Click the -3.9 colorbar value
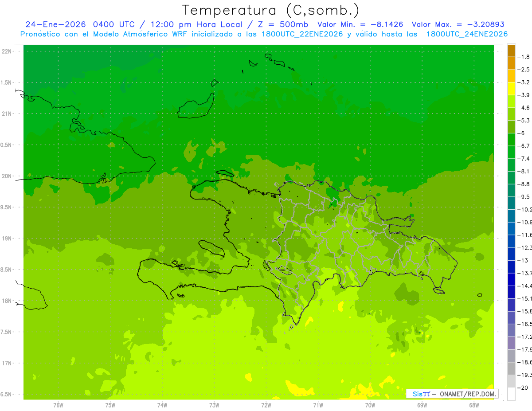Image resolution: width=532 pixels, height=411 pixels. [x=524, y=95]
